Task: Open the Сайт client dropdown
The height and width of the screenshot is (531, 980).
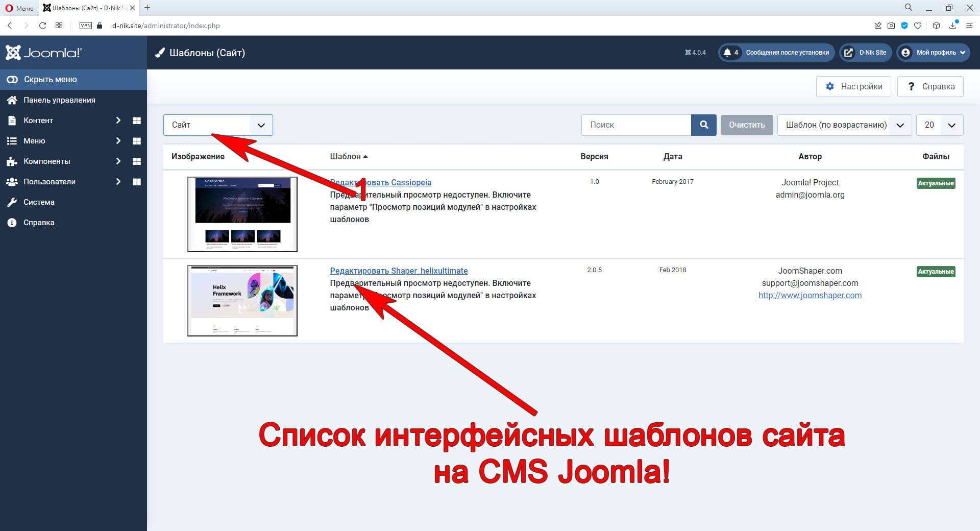Action: (x=218, y=125)
